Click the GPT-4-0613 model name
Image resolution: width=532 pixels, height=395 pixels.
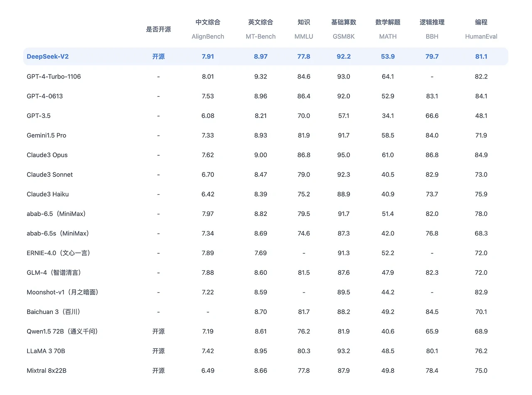click(44, 96)
